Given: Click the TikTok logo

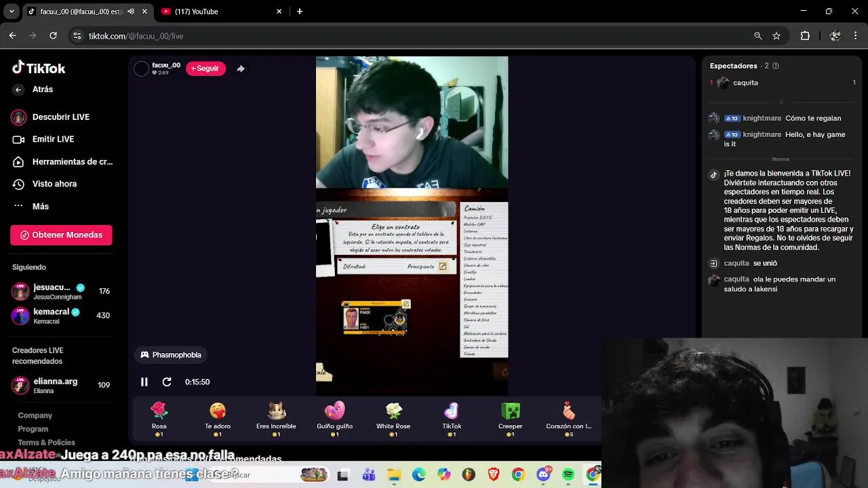Looking at the screenshot, I should pyautogui.click(x=39, y=68).
